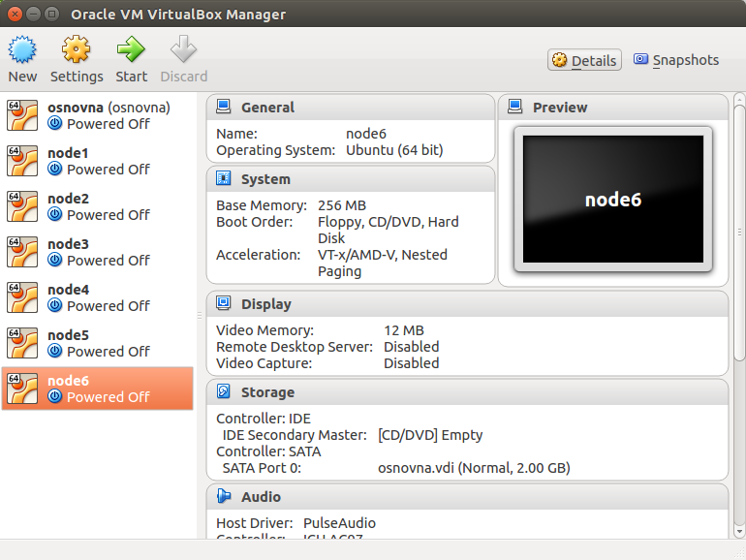Click the General section monitor icon

coord(224,107)
